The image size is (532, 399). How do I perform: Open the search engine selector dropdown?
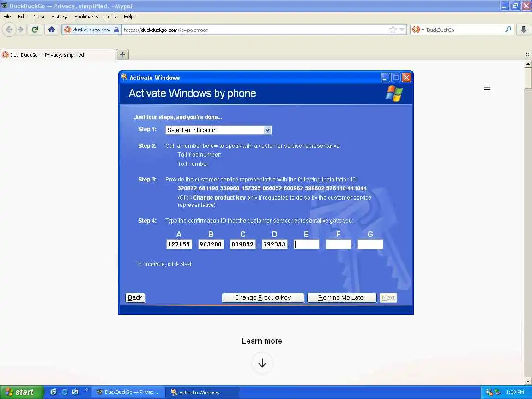(x=418, y=30)
